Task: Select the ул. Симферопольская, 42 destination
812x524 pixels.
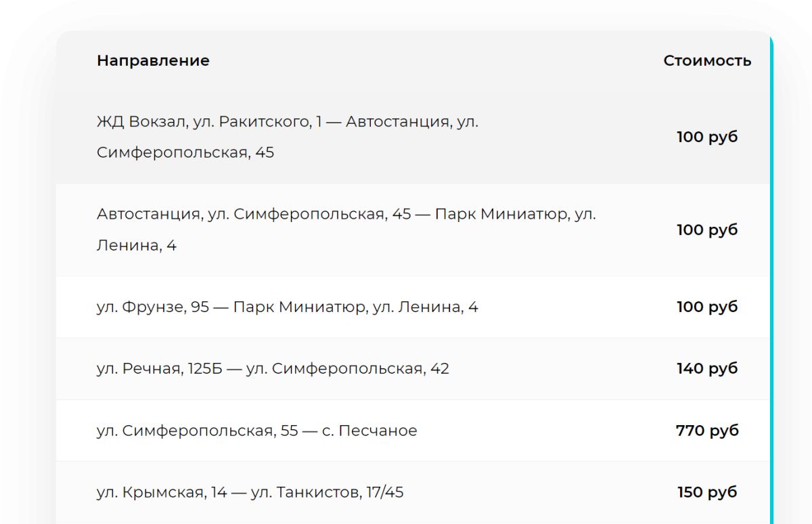Action: (347, 369)
